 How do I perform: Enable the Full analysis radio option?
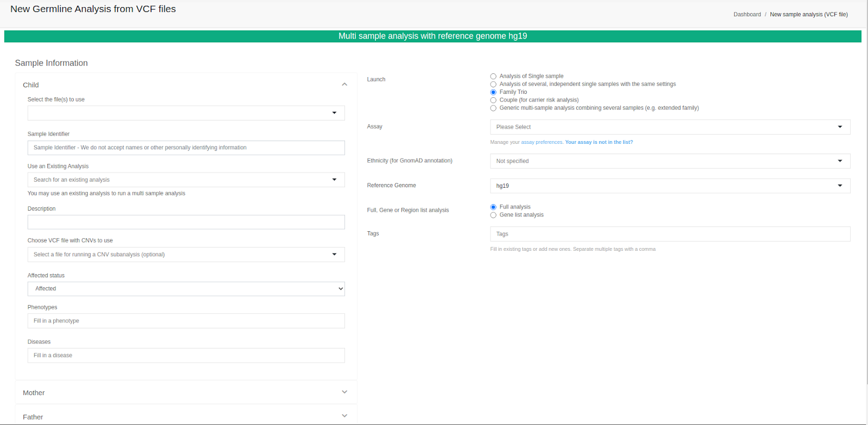(493, 207)
